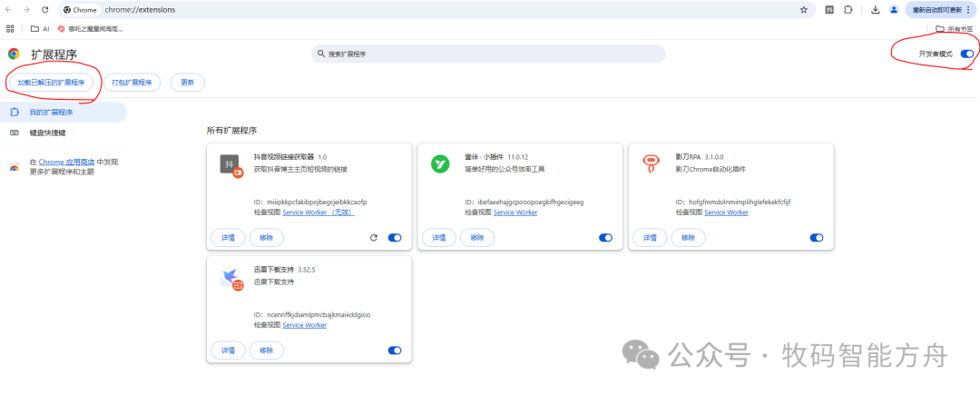Click the browser back arrow
980x395 pixels.
(8, 10)
